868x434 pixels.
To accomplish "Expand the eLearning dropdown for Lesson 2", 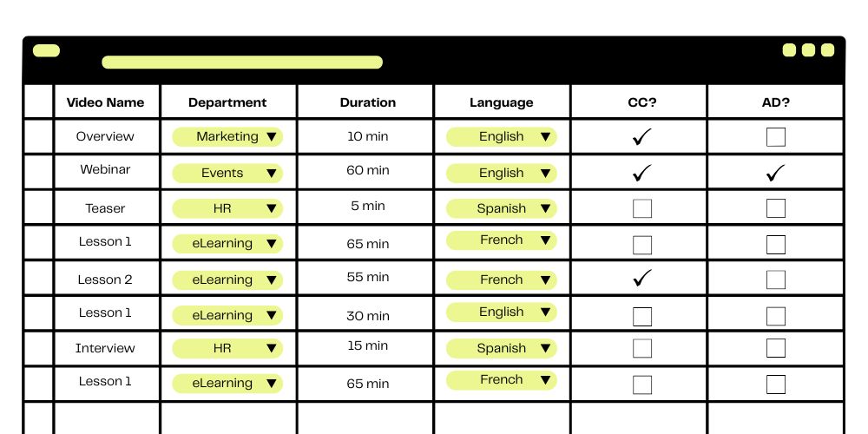I will [x=227, y=279].
